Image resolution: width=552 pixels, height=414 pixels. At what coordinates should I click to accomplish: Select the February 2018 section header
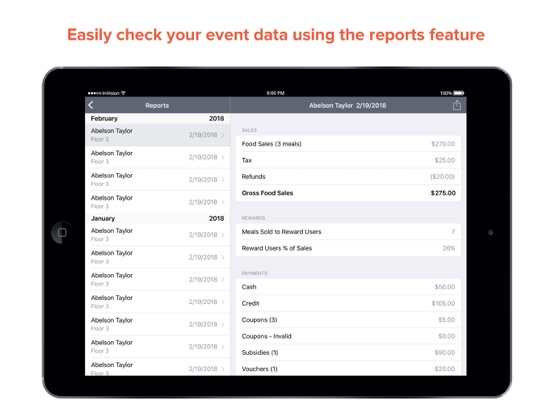pyautogui.click(x=158, y=119)
